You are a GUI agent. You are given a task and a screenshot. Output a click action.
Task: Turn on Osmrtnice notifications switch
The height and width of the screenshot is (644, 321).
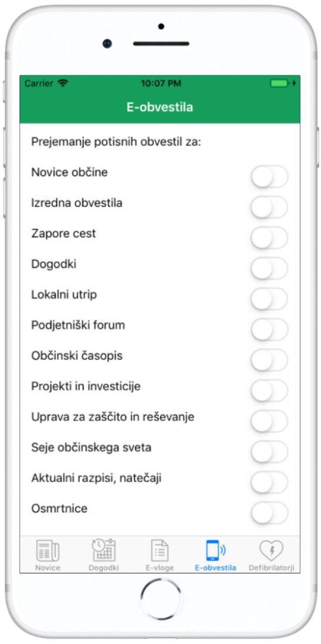tap(269, 513)
